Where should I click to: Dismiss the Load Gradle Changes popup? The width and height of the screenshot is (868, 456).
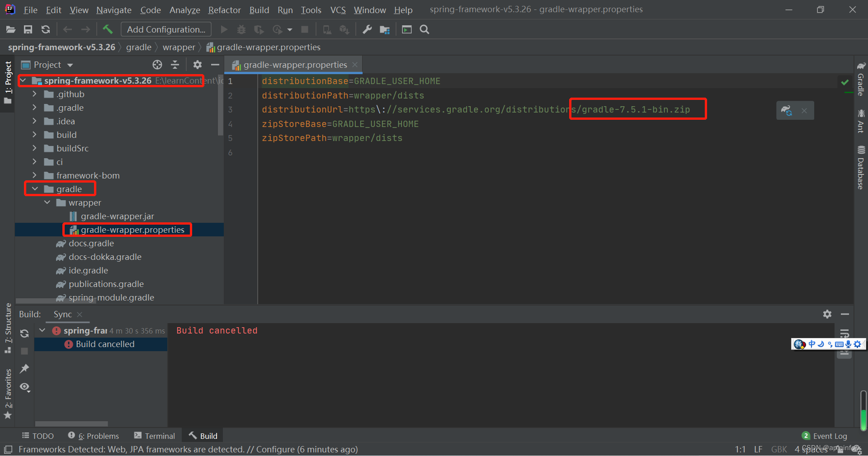click(804, 110)
